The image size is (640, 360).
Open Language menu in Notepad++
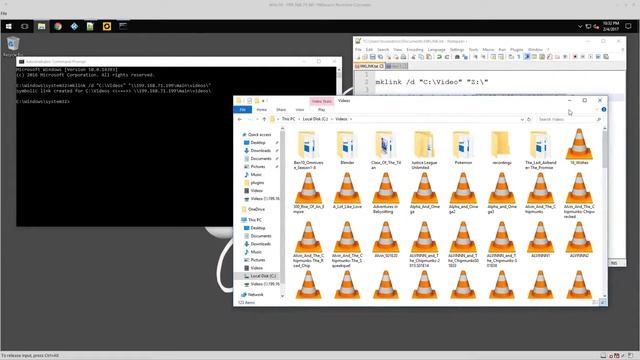436,49
